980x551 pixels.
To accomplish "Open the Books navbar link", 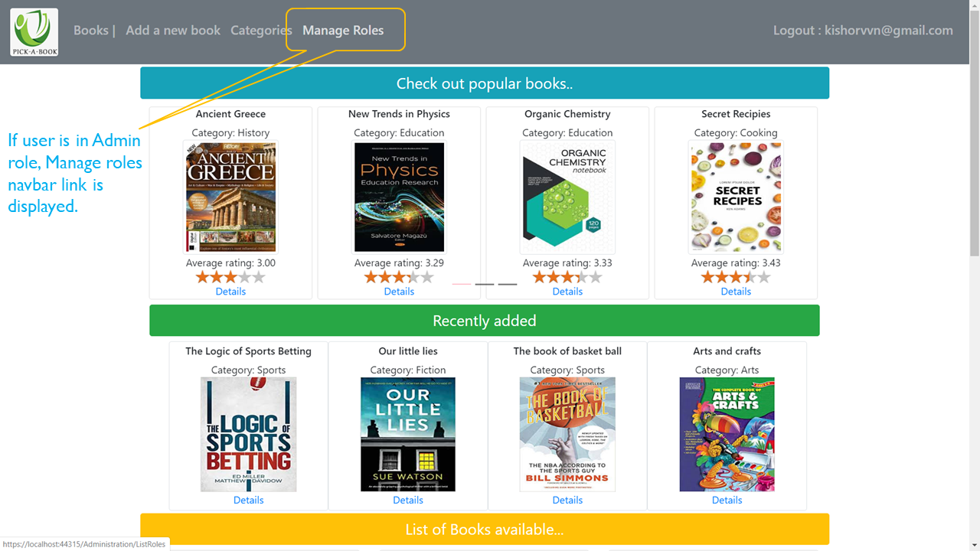I will (x=91, y=31).
